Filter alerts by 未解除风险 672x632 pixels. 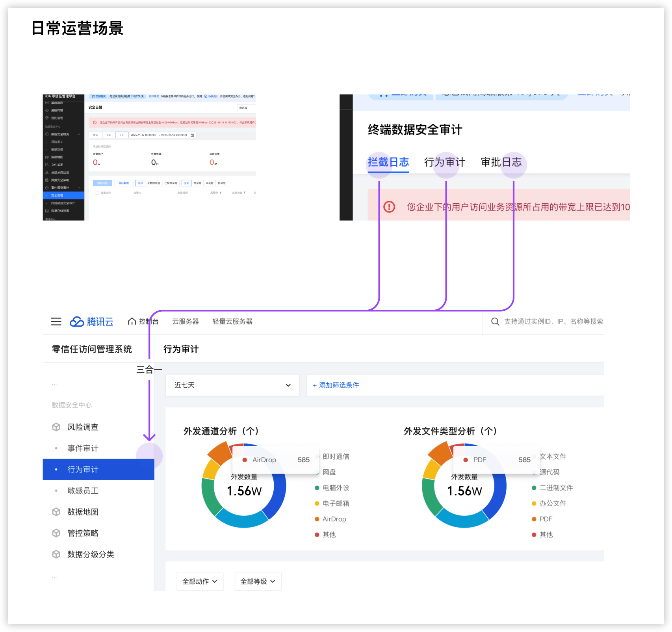pos(154,183)
